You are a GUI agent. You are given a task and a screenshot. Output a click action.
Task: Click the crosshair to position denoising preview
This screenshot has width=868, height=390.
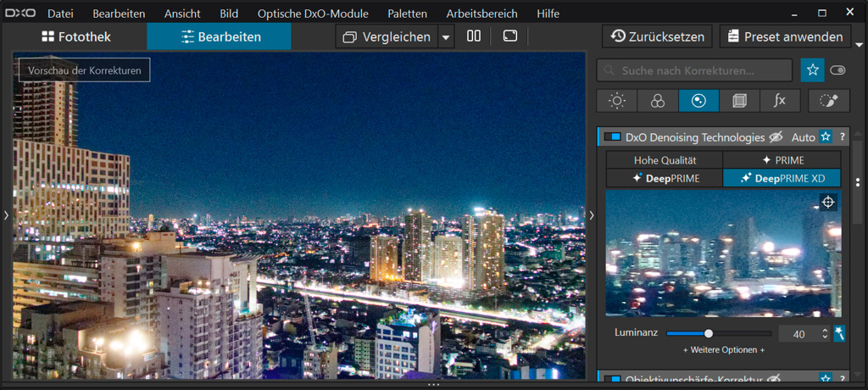click(828, 202)
